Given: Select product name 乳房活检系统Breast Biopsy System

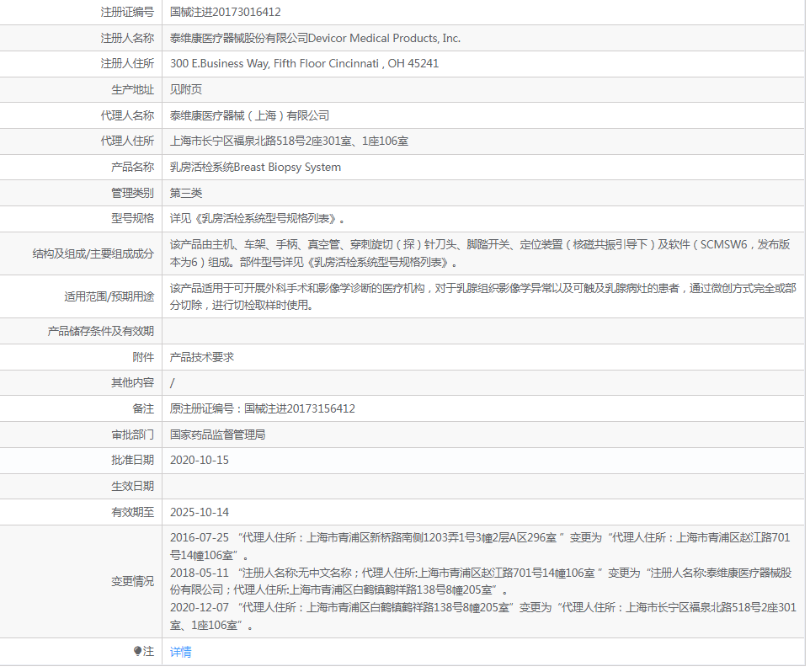Looking at the screenshot, I should pyautogui.click(x=255, y=168).
